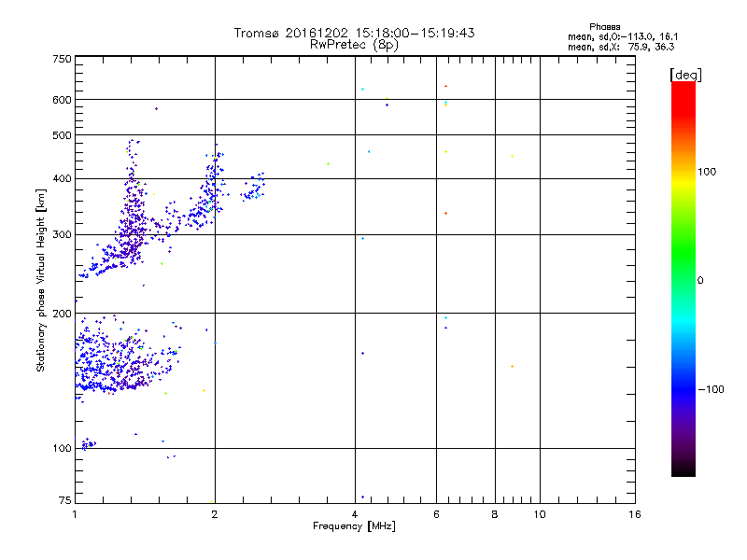The image size is (747, 560).
Task: Click the '100' colorbar tick label
Action: (707, 172)
